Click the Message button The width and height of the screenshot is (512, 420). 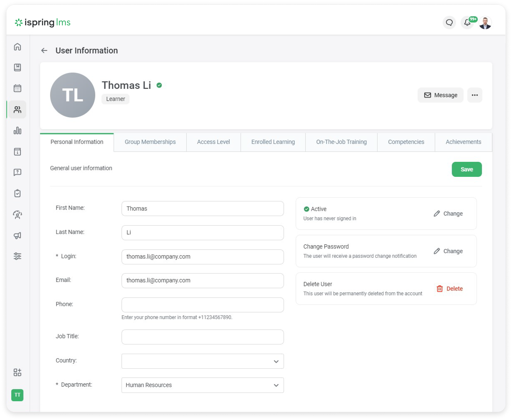[440, 95]
